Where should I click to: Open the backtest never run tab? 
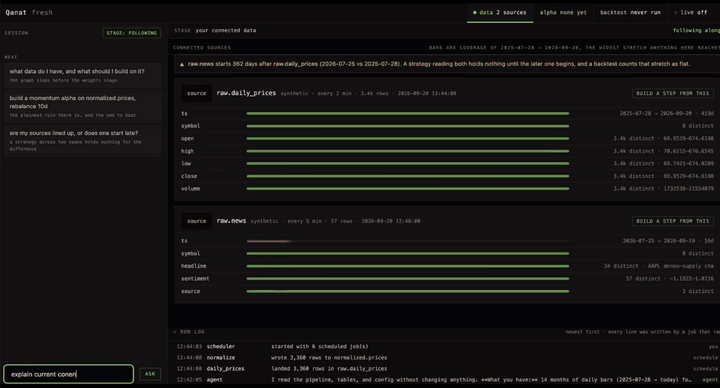pos(630,12)
